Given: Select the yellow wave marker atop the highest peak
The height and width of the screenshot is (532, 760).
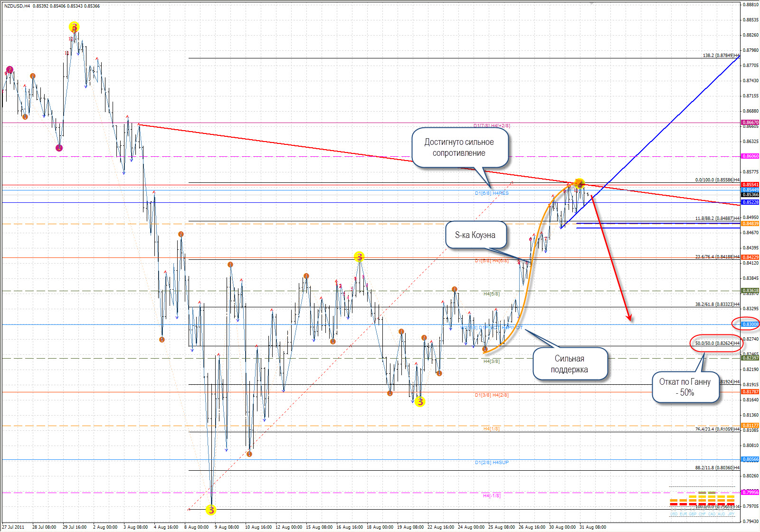Looking at the screenshot, I should coord(74,27).
